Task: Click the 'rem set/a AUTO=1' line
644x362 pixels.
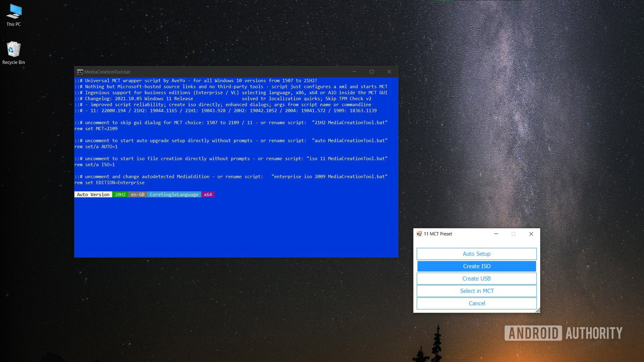Action: pyautogui.click(x=96, y=147)
